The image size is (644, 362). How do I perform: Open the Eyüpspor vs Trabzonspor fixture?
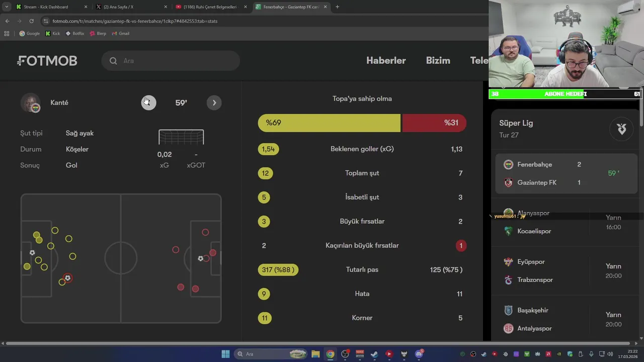click(567, 271)
